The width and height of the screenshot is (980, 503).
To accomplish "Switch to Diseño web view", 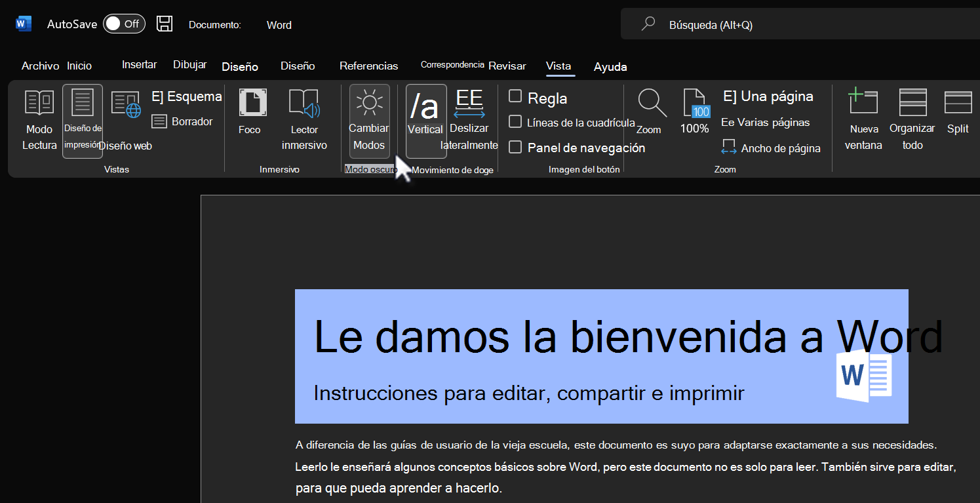I will click(x=125, y=121).
